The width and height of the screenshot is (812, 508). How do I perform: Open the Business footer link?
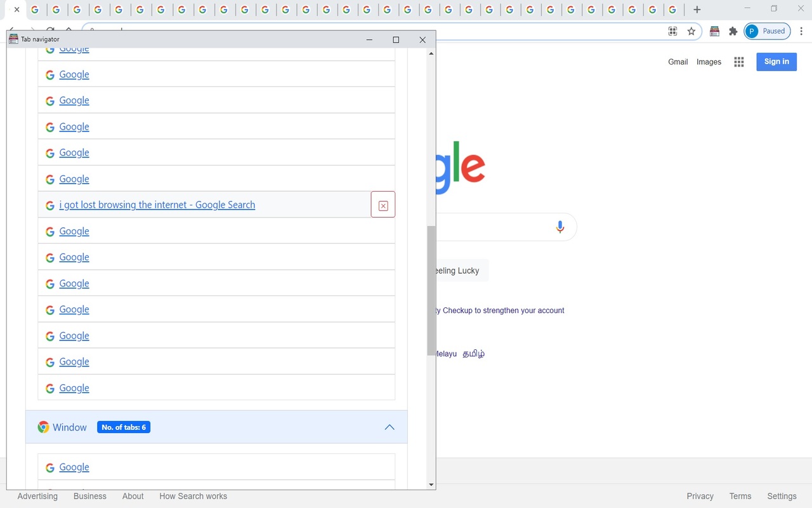(x=90, y=497)
